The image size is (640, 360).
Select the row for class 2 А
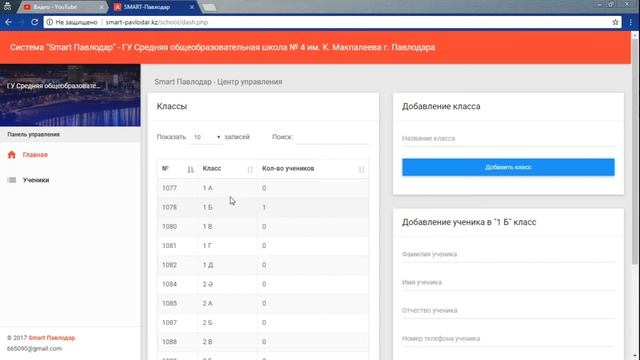(263, 303)
